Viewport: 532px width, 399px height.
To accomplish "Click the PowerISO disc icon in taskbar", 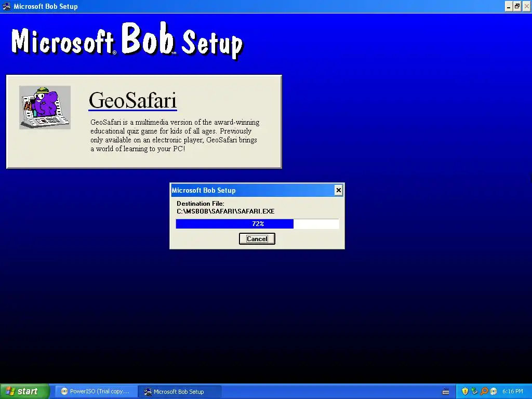I will [64, 391].
